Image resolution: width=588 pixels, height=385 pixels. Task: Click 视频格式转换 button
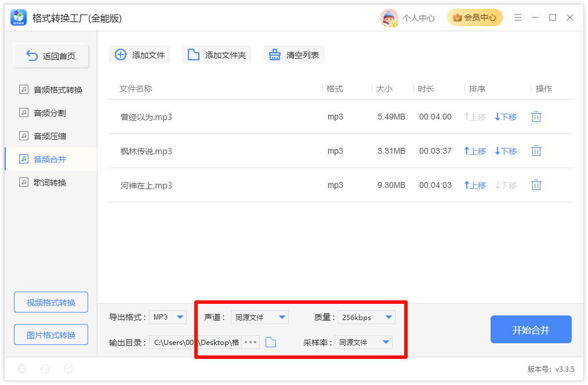pyautogui.click(x=51, y=302)
